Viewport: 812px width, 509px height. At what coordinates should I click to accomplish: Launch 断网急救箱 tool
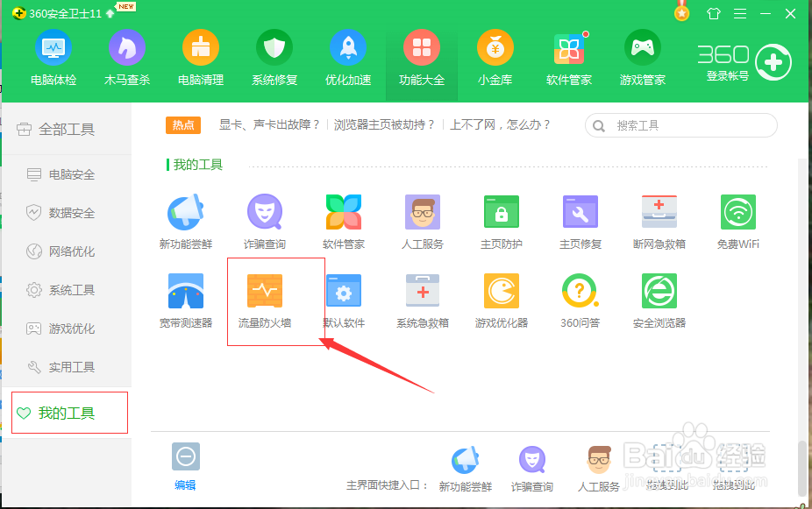(659, 222)
